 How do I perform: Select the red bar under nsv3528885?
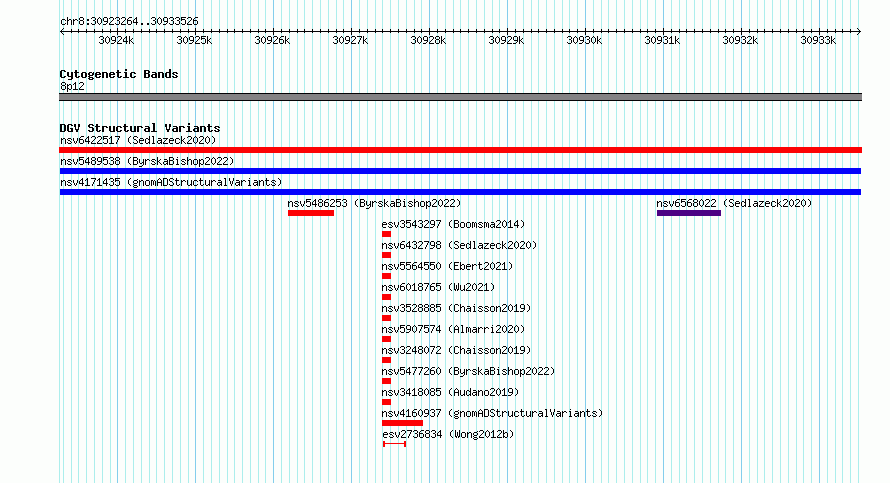387,318
